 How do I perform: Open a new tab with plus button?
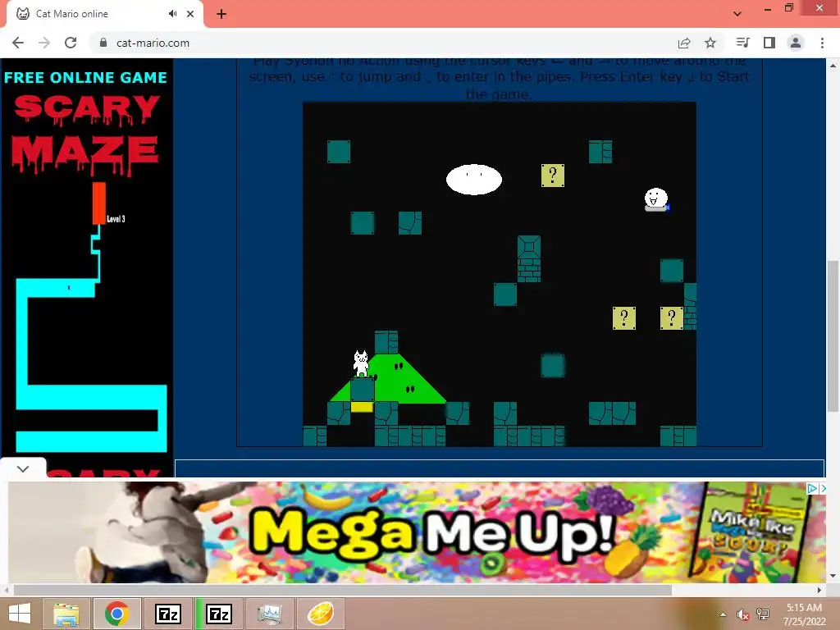[x=221, y=14]
